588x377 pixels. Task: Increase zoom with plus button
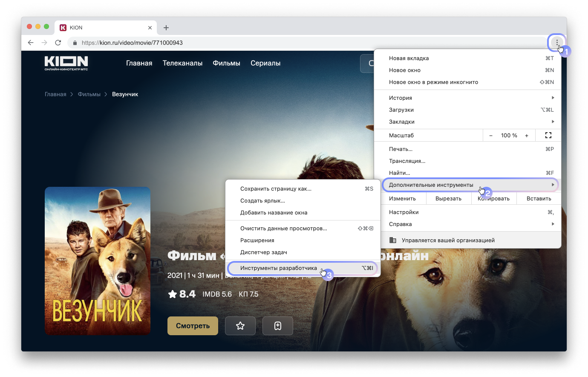tap(527, 136)
